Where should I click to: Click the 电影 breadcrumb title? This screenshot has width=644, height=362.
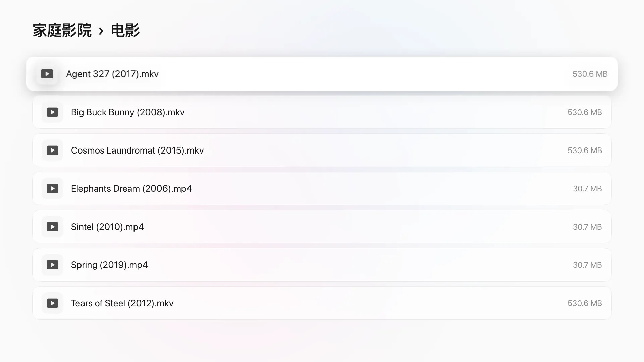point(125,31)
